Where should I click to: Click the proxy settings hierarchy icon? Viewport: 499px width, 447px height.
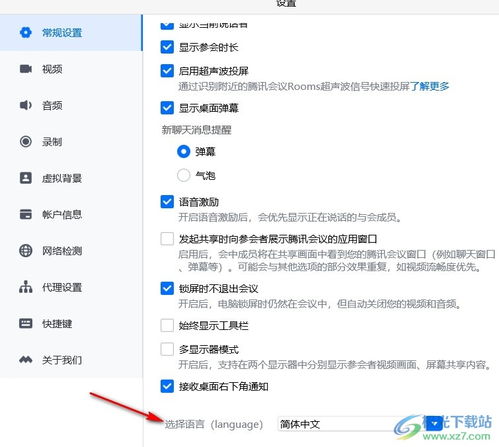26,287
